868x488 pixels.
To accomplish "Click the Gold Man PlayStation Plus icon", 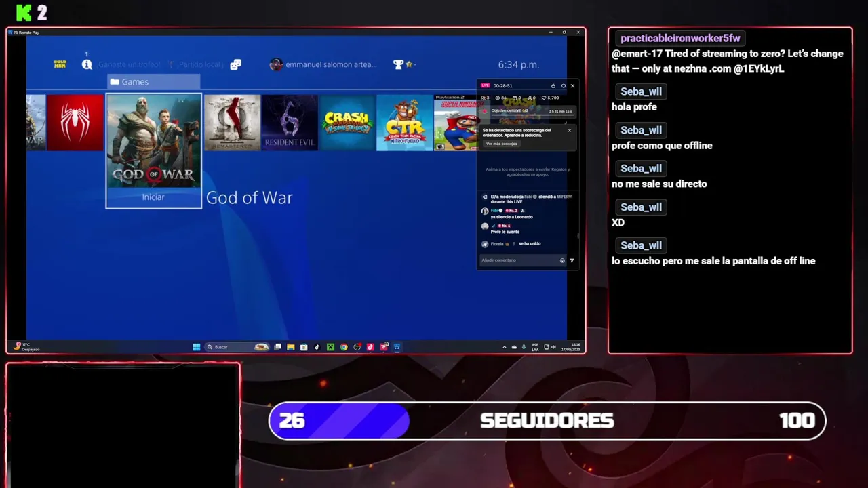I will click(60, 64).
